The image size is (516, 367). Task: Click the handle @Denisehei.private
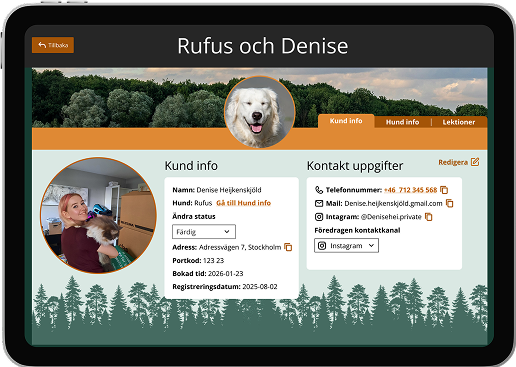coord(391,217)
